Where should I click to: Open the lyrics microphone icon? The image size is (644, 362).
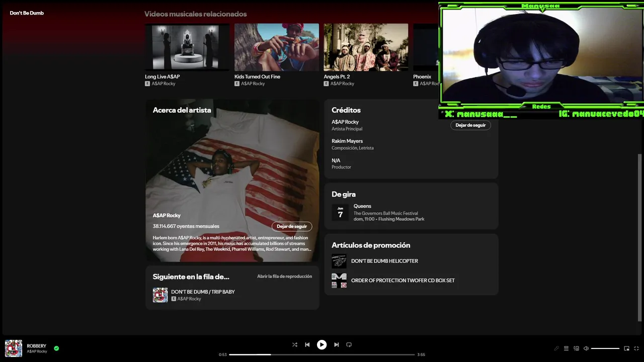click(x=556, y=348)
